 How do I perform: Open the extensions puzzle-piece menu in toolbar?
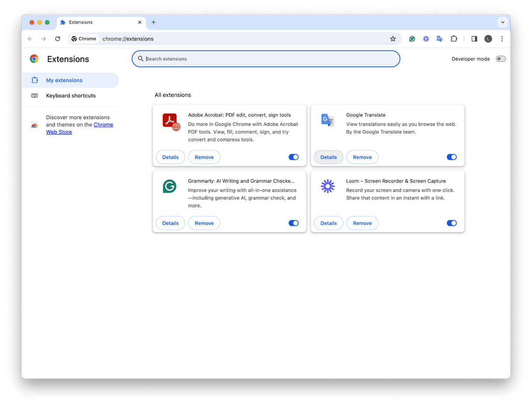pos(454,39)
